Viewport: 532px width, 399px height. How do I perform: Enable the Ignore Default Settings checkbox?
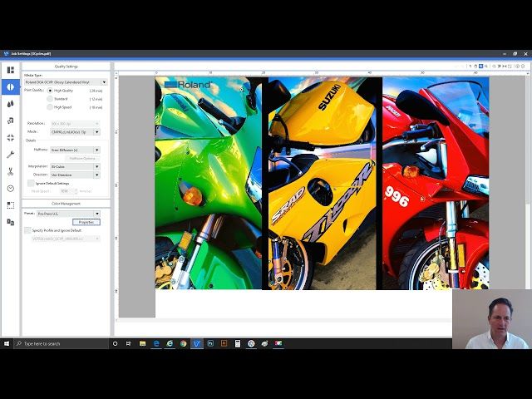[31, 183]
